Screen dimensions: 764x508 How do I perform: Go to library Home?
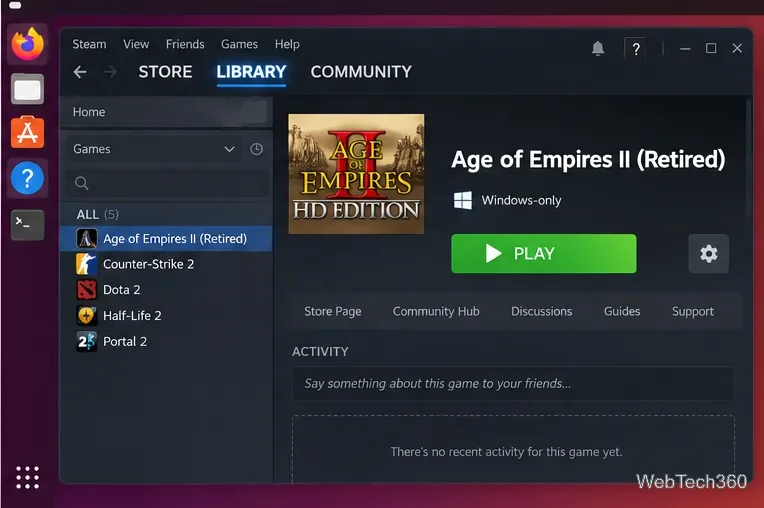coord(164,112)
